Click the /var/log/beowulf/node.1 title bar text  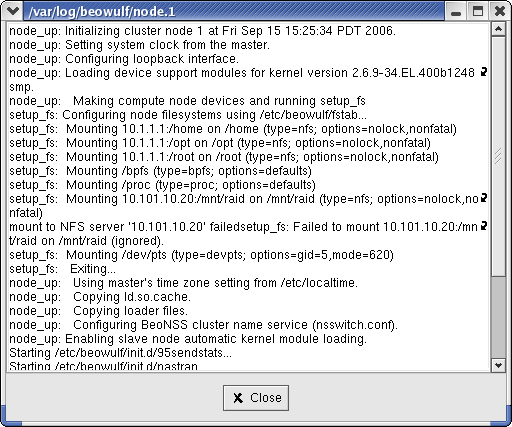102,12
